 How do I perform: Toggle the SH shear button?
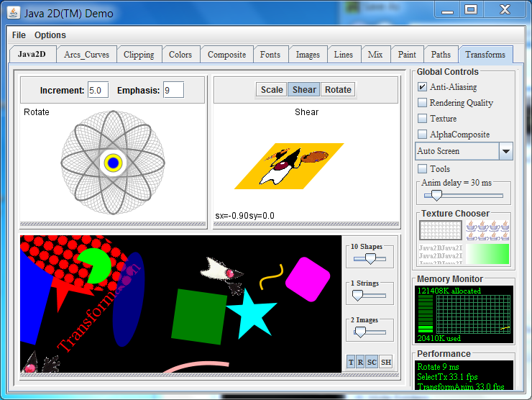(386, 362)
